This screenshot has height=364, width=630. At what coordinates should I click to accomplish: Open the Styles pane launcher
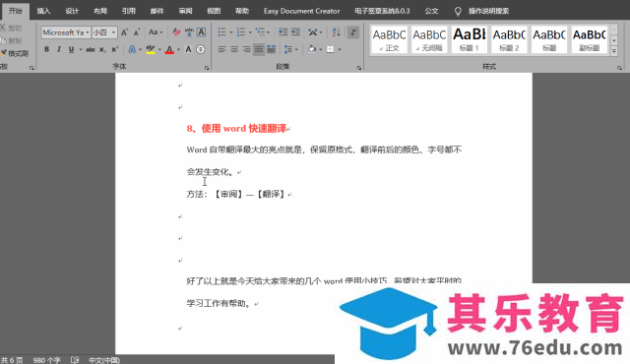click(619, 68)
